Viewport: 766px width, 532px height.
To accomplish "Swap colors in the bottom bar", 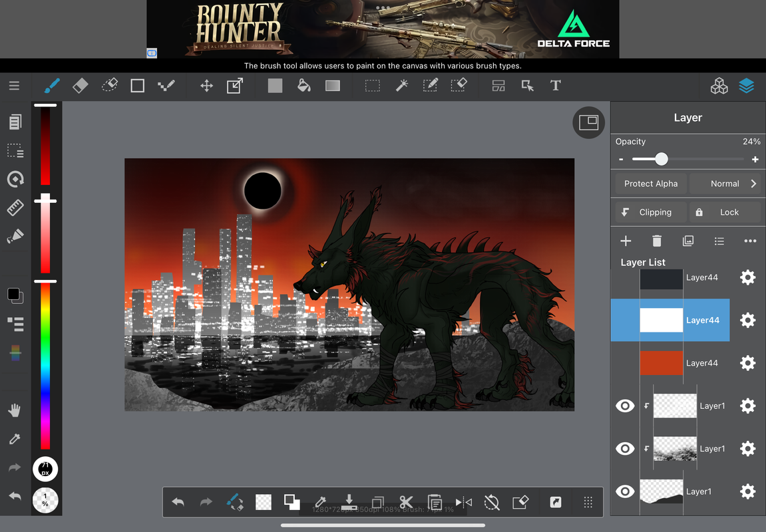I will pyautogui.click(x=291, y=501).
